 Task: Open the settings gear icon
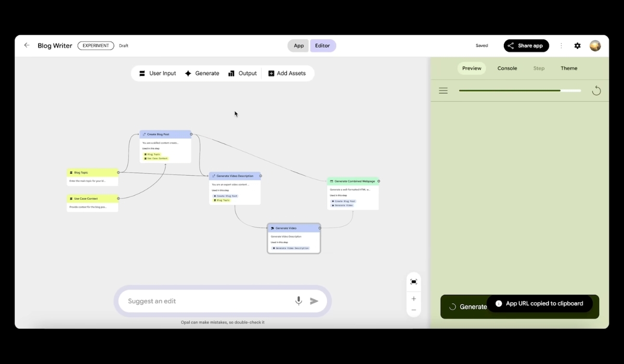pos(577,46)
